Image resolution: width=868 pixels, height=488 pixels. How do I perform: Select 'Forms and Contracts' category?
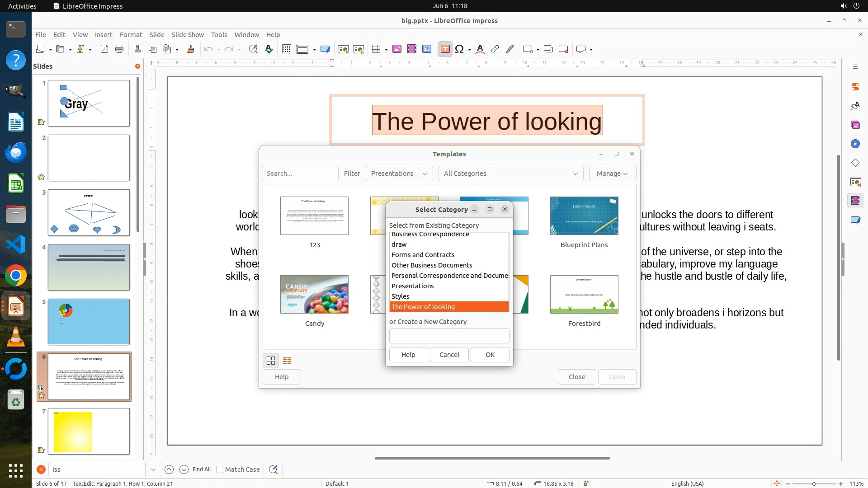pos(423,255)
